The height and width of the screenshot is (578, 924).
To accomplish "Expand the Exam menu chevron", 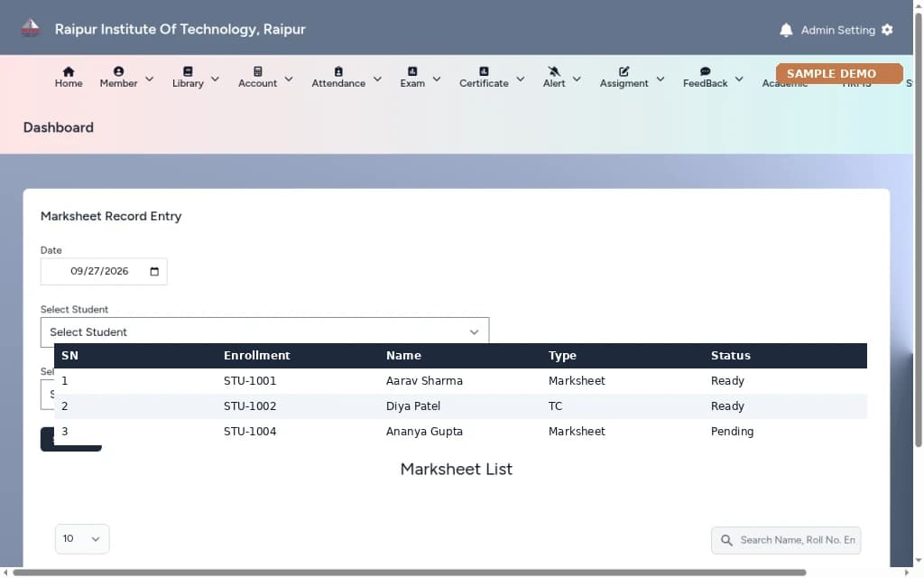I will tap(436, 79).
